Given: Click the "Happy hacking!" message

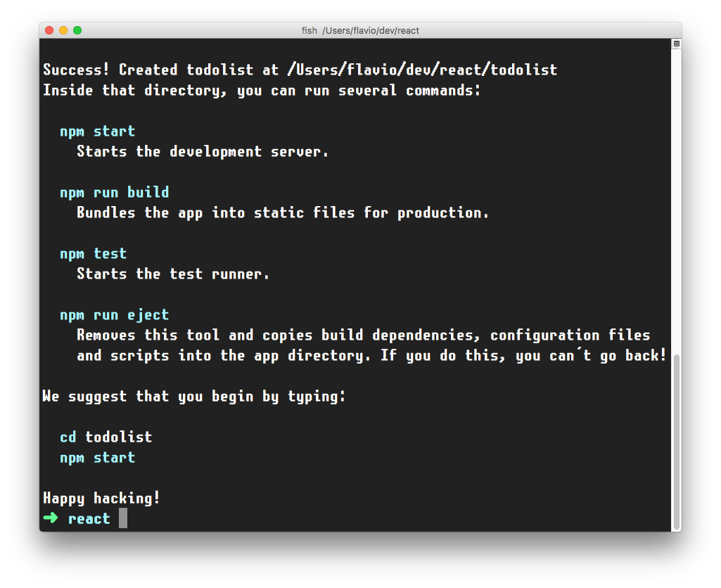Looking at the screenshot, I should pos(102,499).
